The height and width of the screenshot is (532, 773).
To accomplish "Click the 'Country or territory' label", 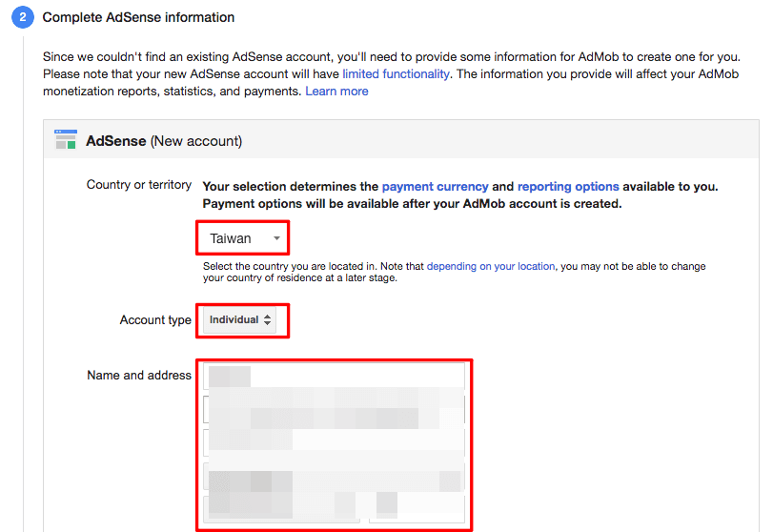I will [x=139, y=185].
